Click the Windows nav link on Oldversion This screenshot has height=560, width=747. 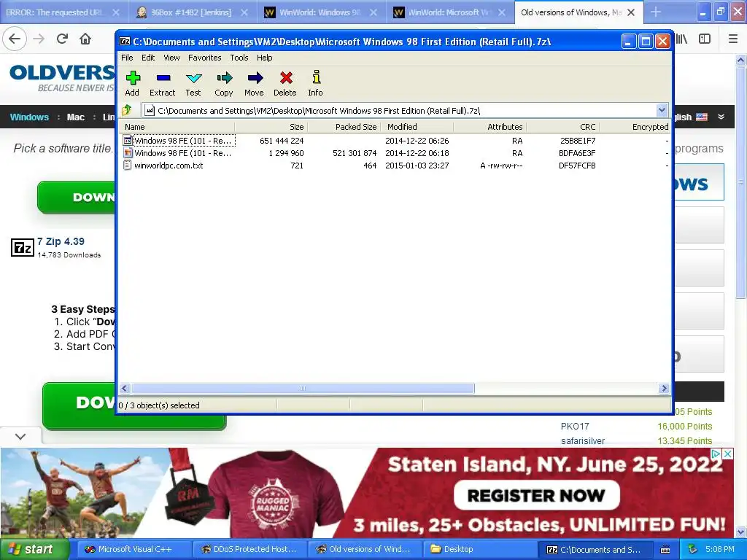point(29,117)
